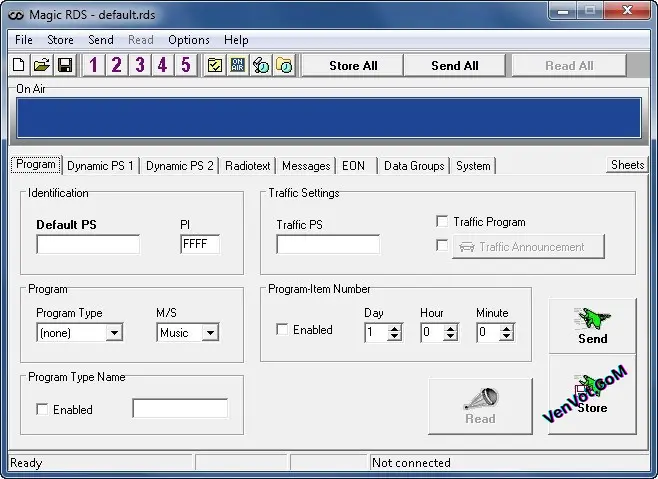Click Read All button
Image resolution: width=658 pixels, height=479 pixels.
pyautogui.click(x=569, y=65)
